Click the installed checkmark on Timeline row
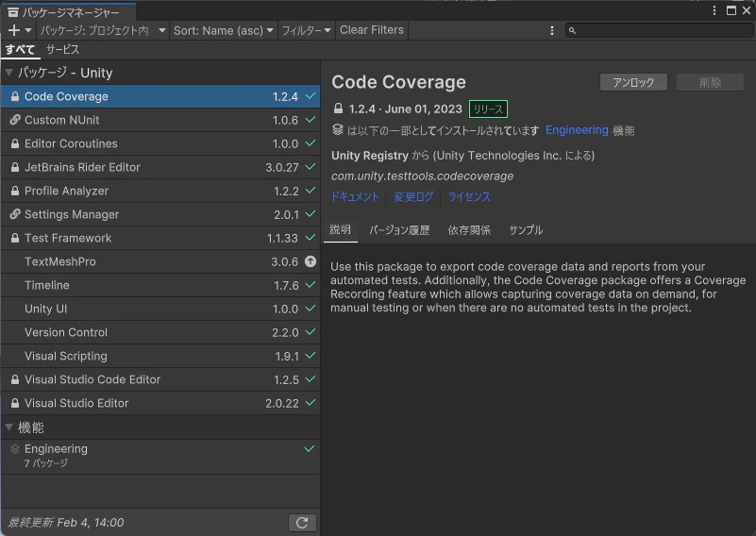This screenshot has height=536, width=756. tap(311, 285)
